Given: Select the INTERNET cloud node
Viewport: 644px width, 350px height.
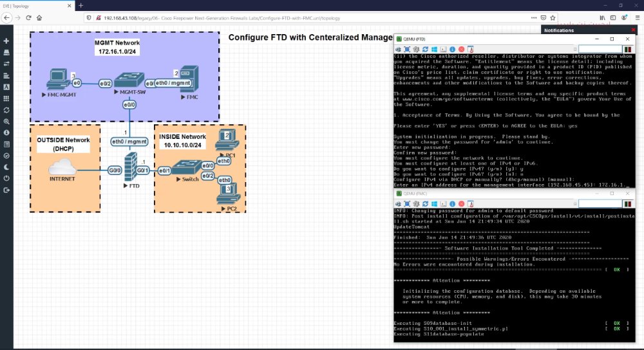Looking at the screenshot, I should coord(62,167).
